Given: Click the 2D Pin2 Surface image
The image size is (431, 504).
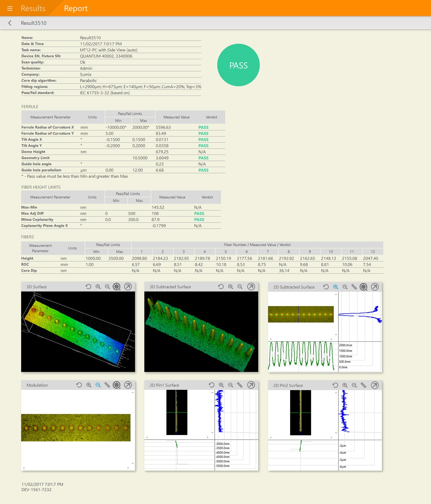Looking at the screenshot, I should tap(300, 412).
